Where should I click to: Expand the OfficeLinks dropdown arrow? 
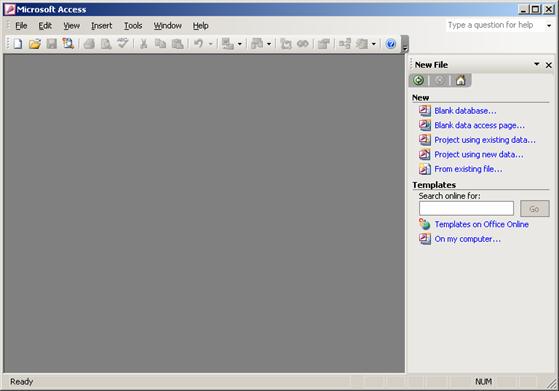(240, 44)
